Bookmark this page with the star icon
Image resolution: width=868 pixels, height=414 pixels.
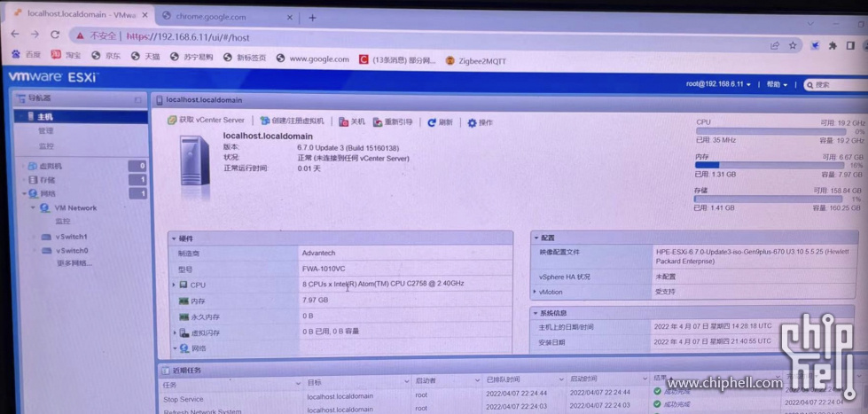click(x=793, y=46)
